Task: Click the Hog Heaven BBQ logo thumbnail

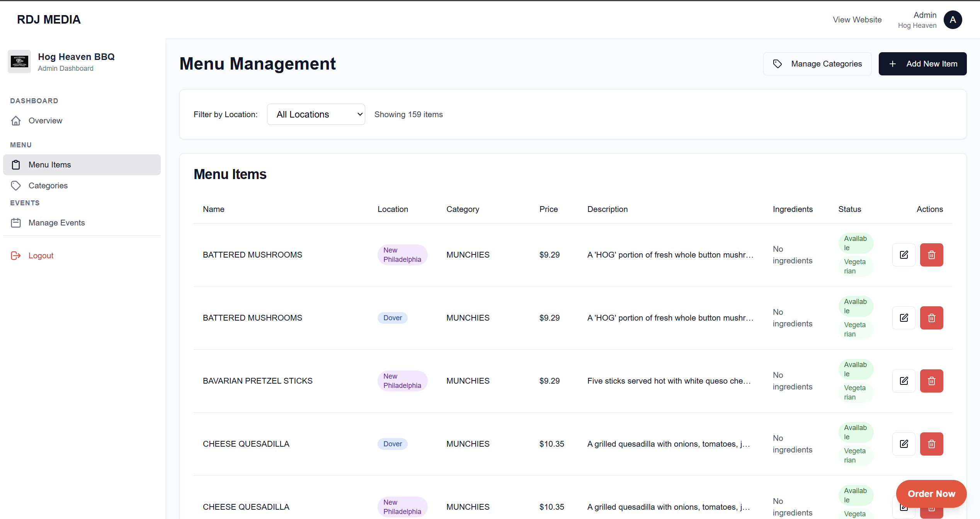Action: 19,61
